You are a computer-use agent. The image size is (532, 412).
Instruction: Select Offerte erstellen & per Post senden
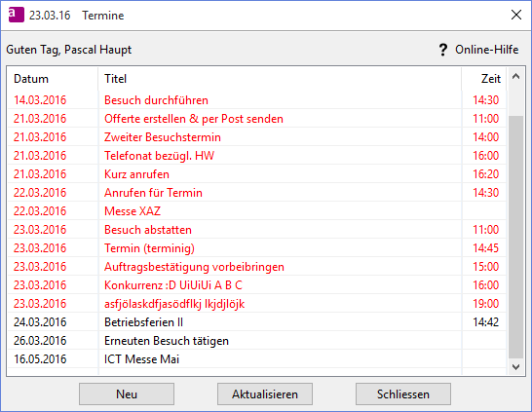pyautogui.click(x=257, y=119)
